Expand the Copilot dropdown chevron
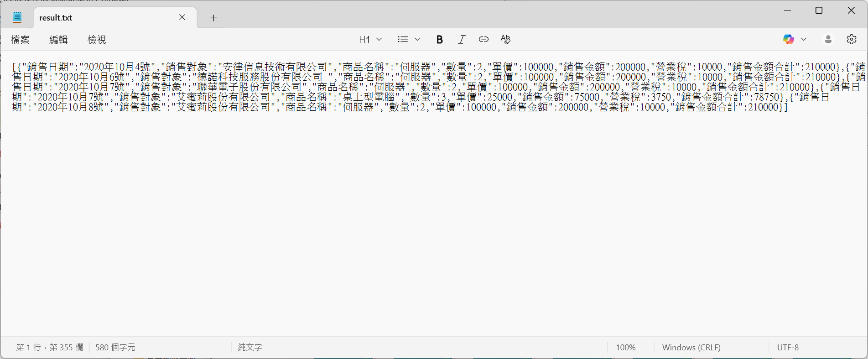 click(804, 40)
